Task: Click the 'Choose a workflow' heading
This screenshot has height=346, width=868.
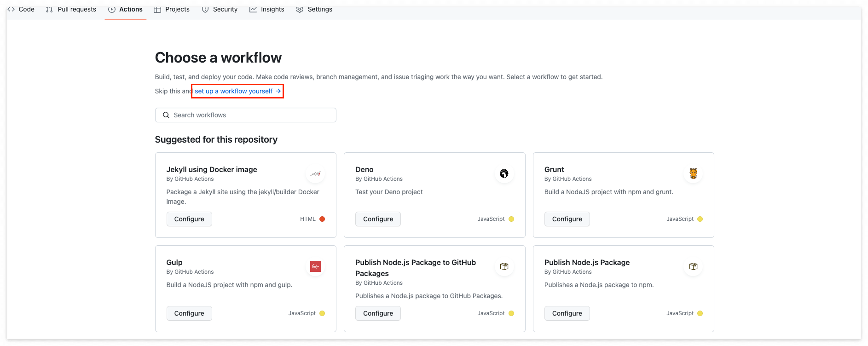Action: click(218, 58)
